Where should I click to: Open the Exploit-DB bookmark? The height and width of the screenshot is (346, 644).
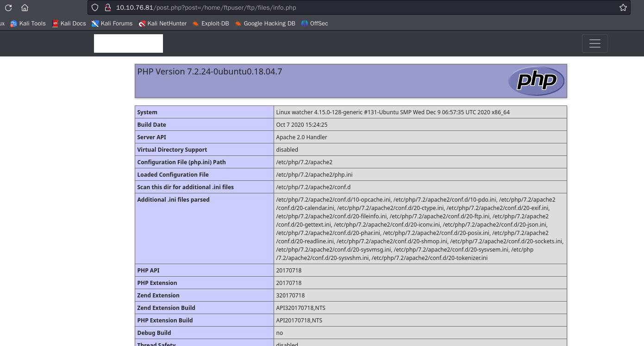[211, 23]
